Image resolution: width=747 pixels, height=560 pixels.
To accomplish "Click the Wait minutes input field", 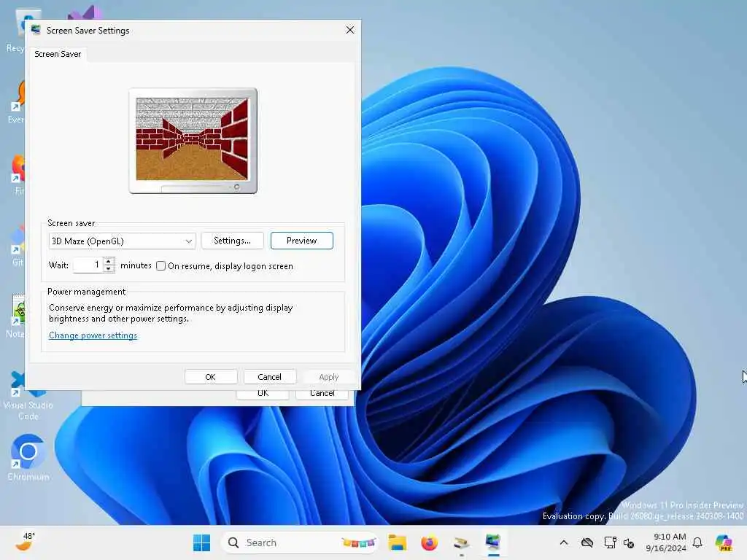I will pyautogui.click(x=88, y=265).
